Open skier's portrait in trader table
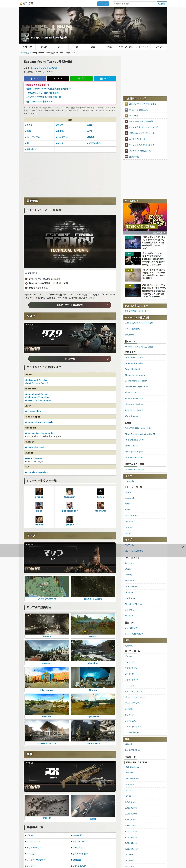This screenshot has height=868, width=186. coord(39,505)
